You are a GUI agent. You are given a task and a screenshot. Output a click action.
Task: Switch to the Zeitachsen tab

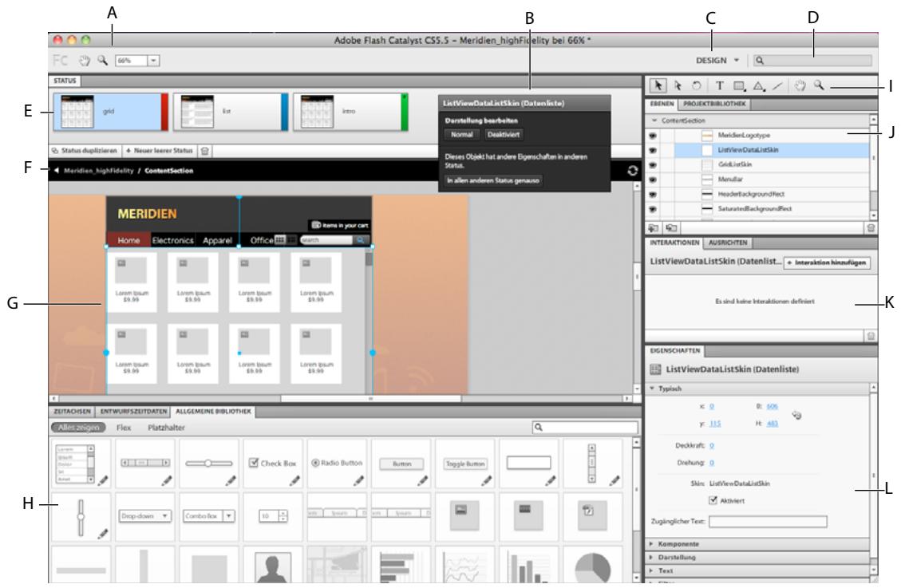(x=73, y=412)
